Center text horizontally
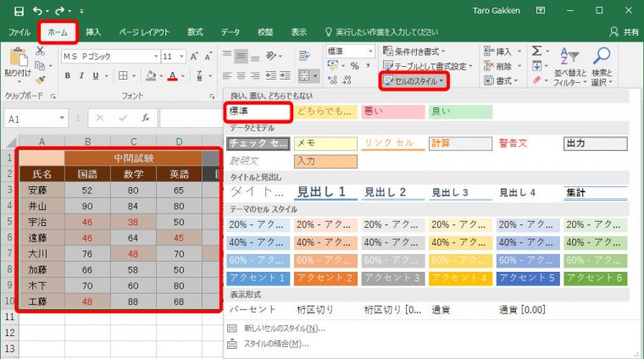The image size is (644, 359). coord(241,76)
